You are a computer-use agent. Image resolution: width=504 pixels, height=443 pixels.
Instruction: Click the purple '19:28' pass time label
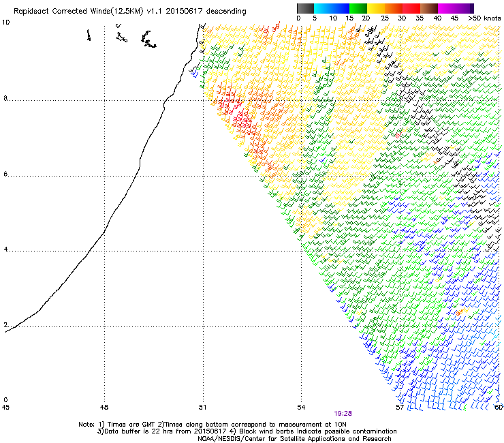(x=343, y=414)
